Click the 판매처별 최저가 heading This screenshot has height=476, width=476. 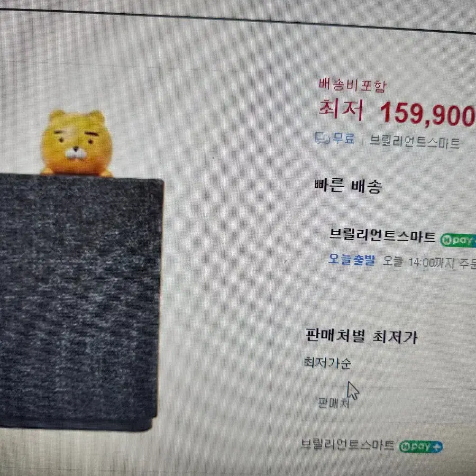(361, 336)
